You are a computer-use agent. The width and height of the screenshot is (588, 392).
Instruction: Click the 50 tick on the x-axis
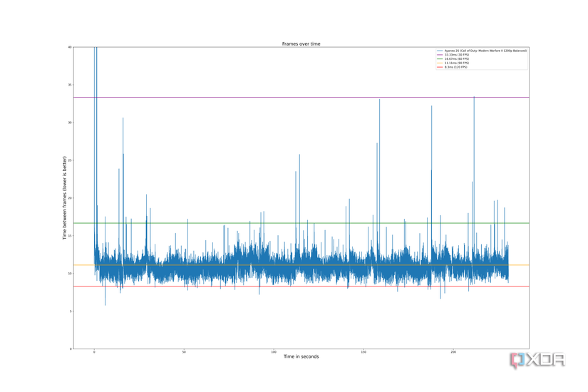pos(184,352)
